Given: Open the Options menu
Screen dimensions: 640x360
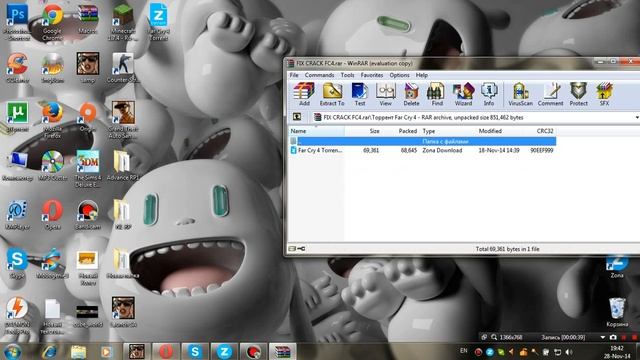Looking at the screenshot, I should (399, 75).
